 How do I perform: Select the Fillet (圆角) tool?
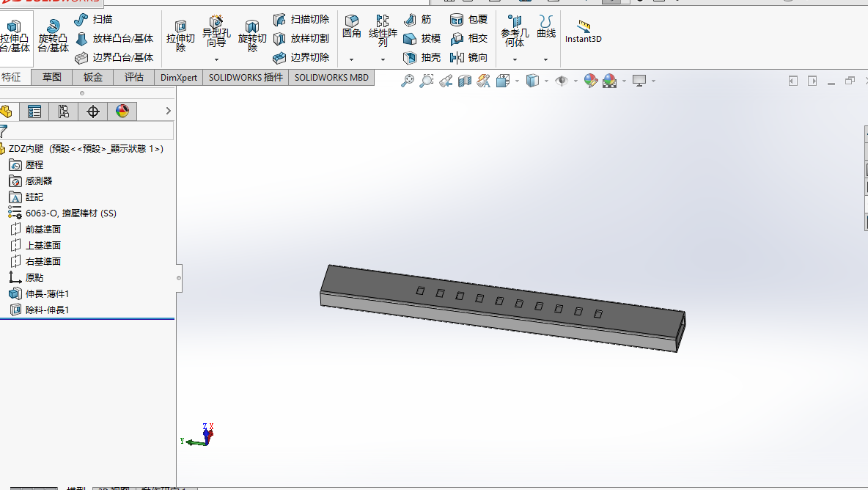(351, 26)
